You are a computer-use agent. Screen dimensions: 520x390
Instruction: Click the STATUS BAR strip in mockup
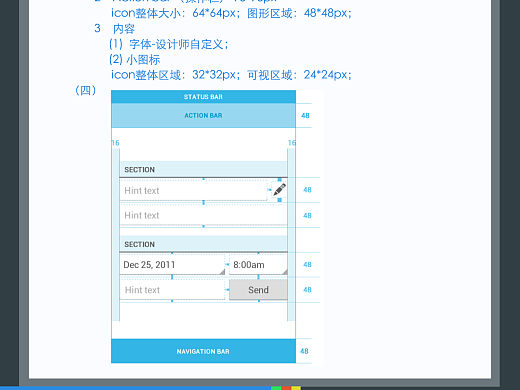tap(203, 97)
